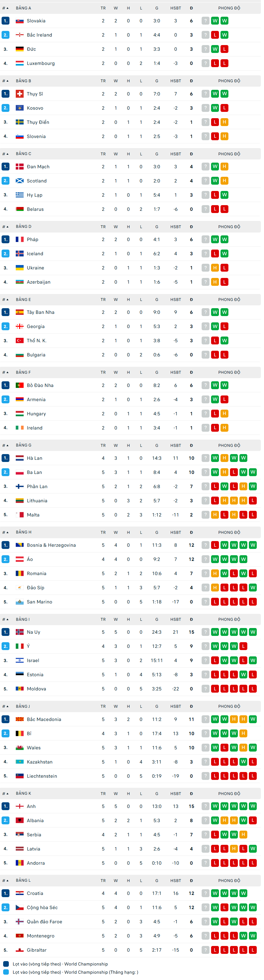264x980 pixels.
Task: Click the Bồ Đào Nha flag icon
Action: coord(20,385)
